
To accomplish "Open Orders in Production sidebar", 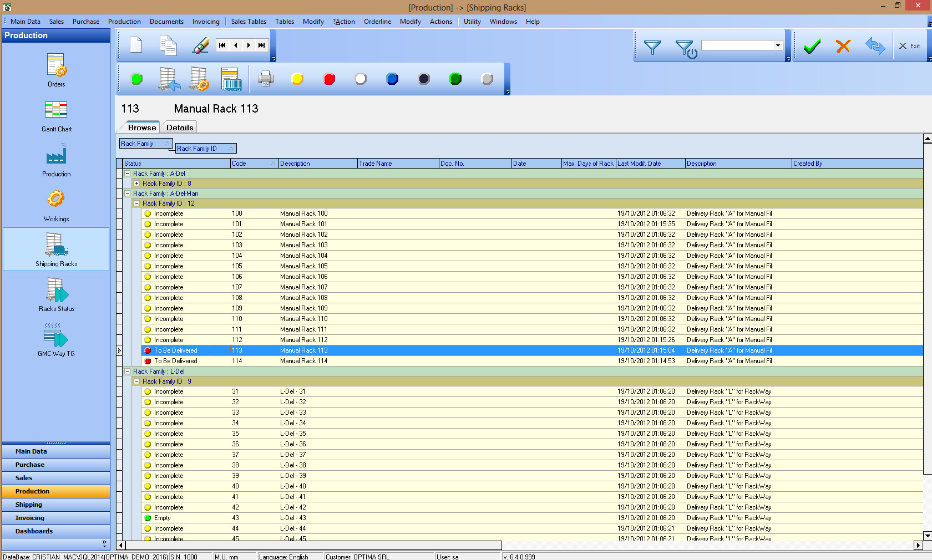I will pos(56,70).
